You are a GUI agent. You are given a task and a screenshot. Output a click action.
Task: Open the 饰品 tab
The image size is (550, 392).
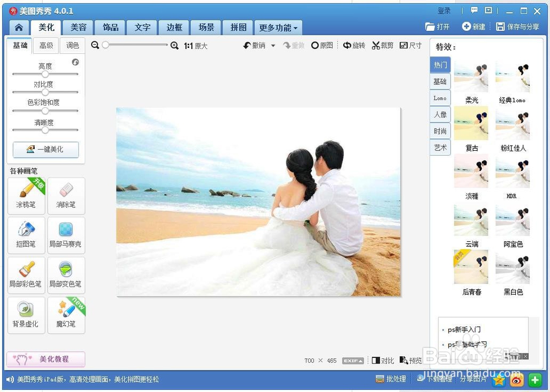point(111,27)
